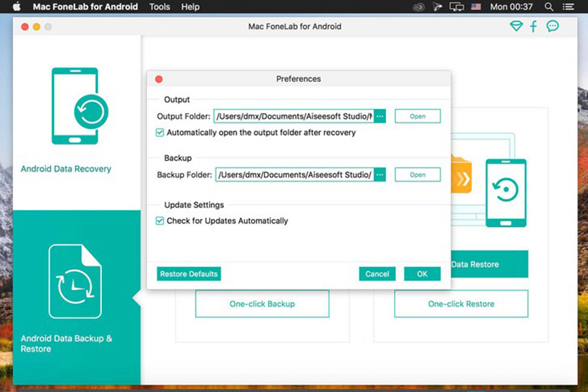This screenshot has width=588, height=392.
Task: Open the Backup Folder location
Action: pyautogui.click(x=417, y=175)
